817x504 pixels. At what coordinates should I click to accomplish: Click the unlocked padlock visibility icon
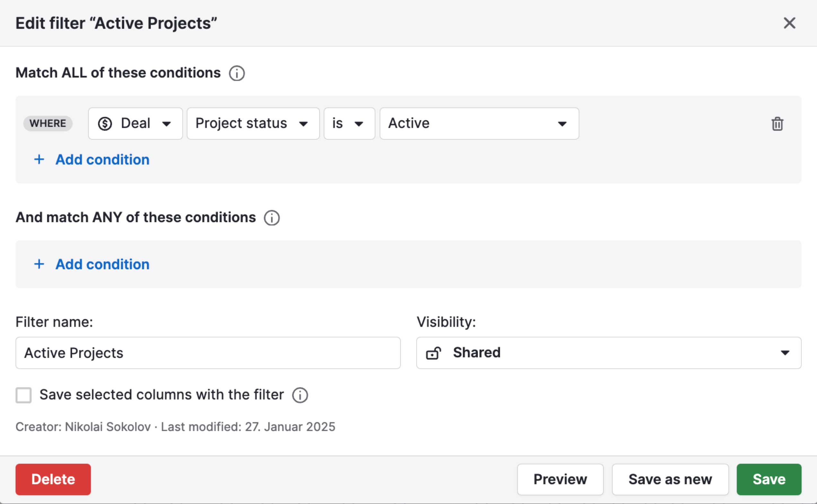tap(433, 353)
